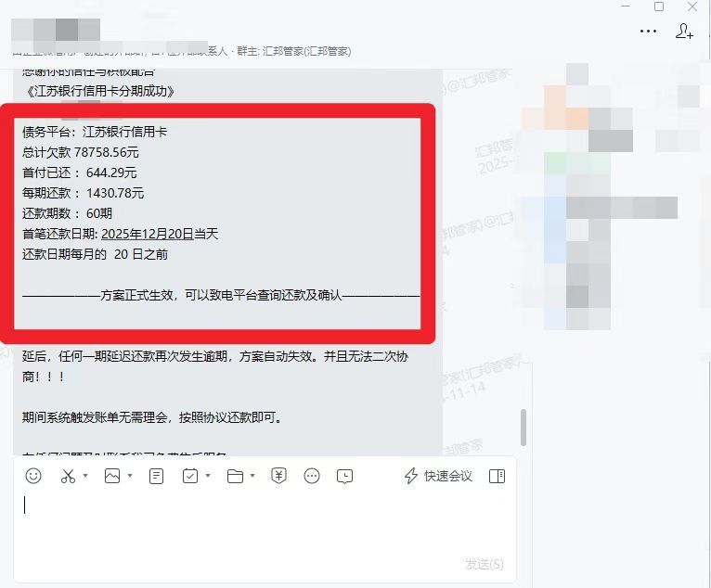
Task: Click the 发送(S) send button
Action: pos(484,564)
